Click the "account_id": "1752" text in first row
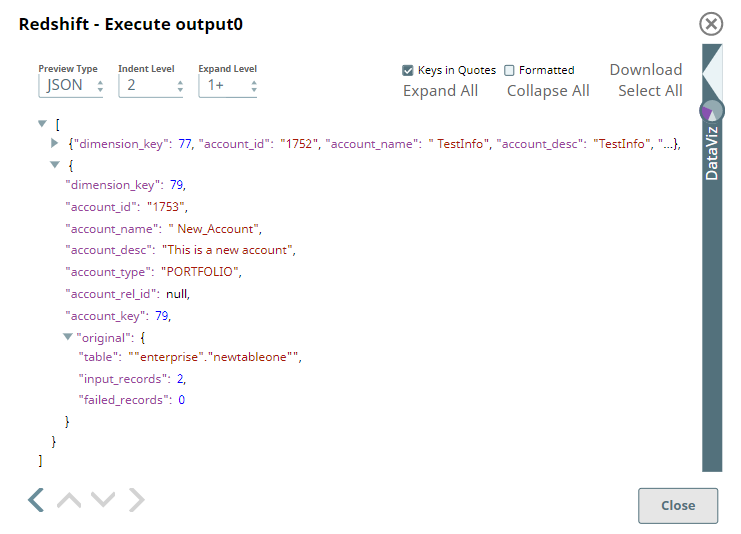Image resolution: width=741 pixels, height=534 pixels. pyautogui.click(x=260, y=144)
